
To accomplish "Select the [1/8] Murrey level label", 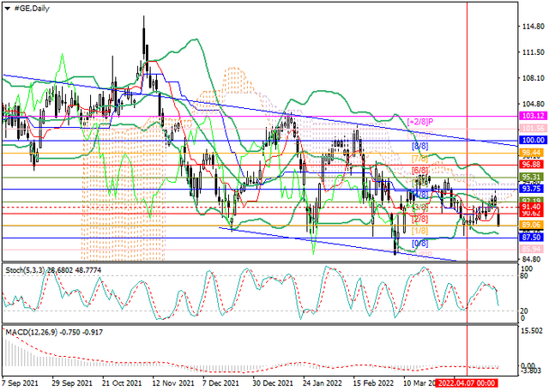I will 419,231.
